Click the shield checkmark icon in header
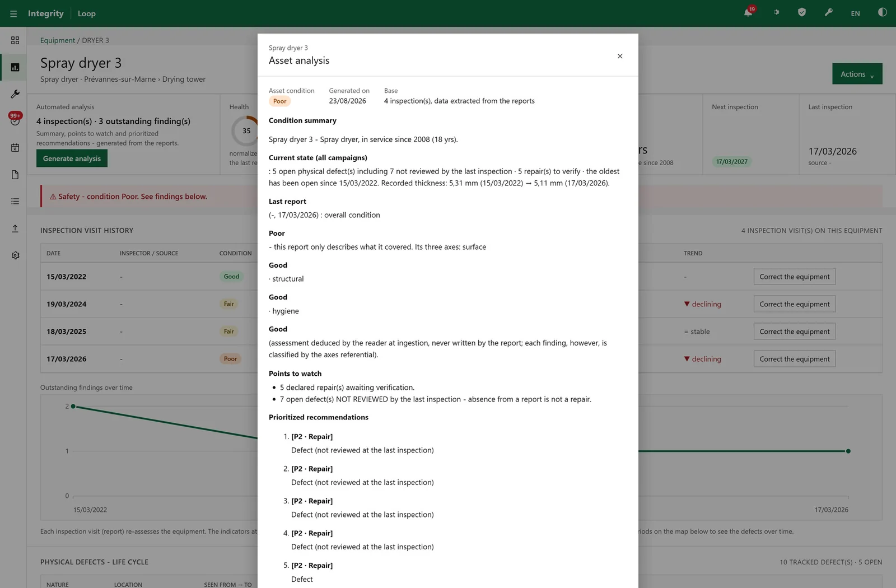The width and height of the screenshot is (896, 588). [x=802, y=12]
